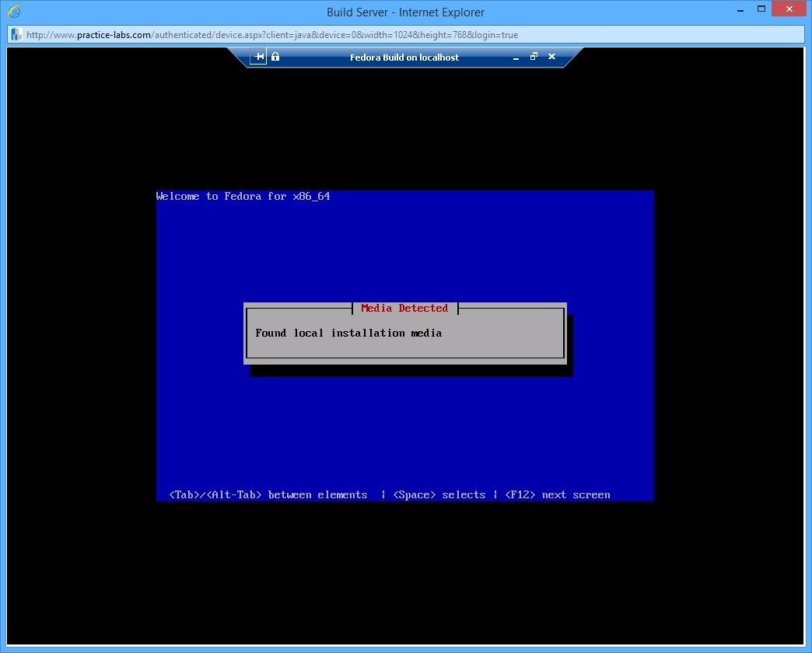Click the Media Detected dialog title

(x=404, y=308)
